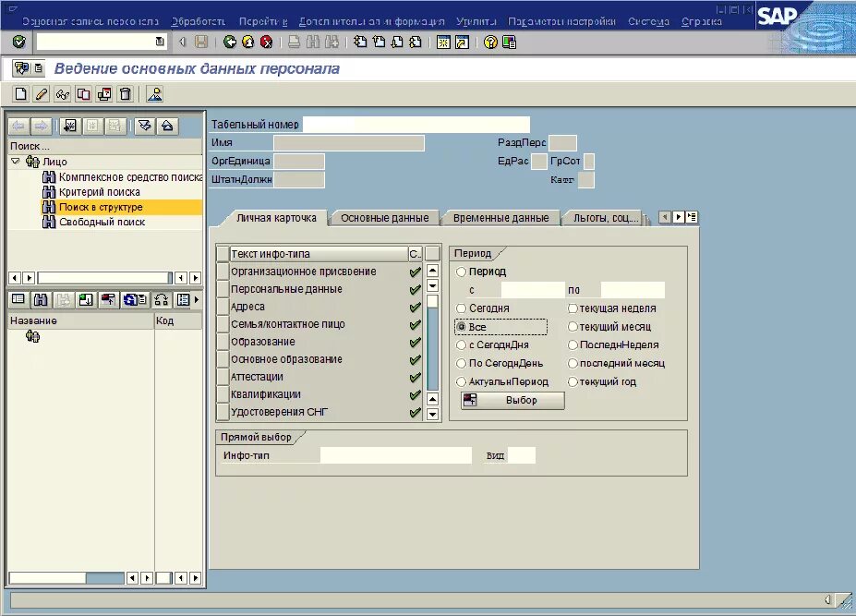The width and height of the screenshot is (856, 616).
Task: Select the Период radio button
Action: click(x=461, y=272)
